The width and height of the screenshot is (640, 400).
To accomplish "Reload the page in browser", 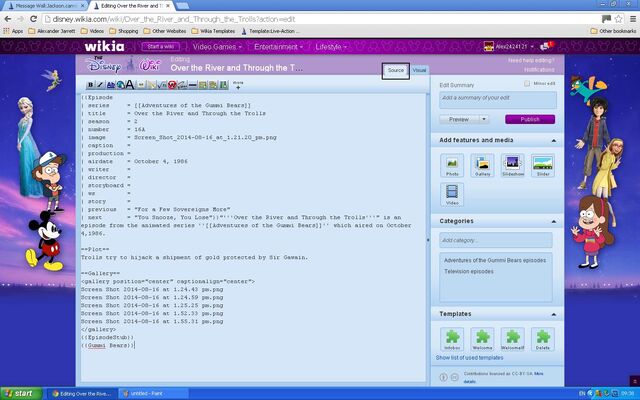I will [x=33, y=19].
